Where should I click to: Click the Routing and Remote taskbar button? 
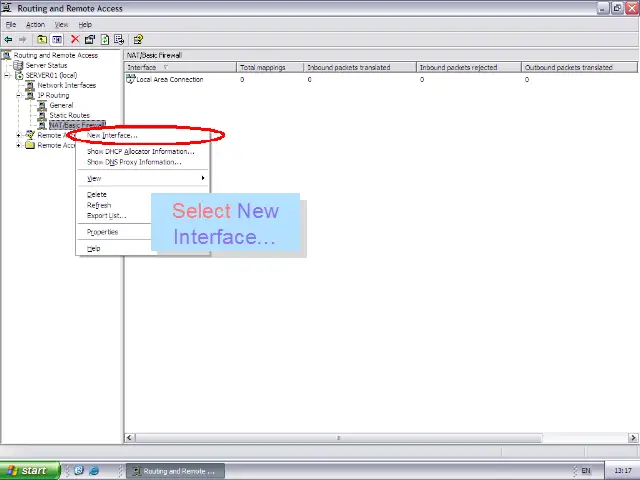[175, 471]
